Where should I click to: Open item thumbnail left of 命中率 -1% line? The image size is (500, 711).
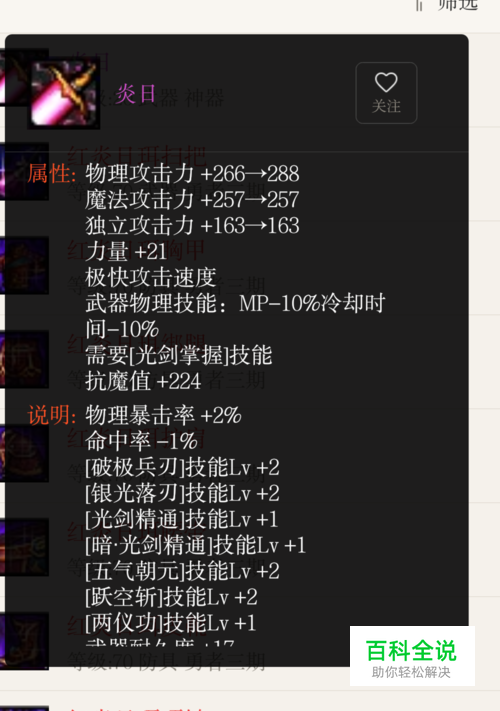point(24,453)
